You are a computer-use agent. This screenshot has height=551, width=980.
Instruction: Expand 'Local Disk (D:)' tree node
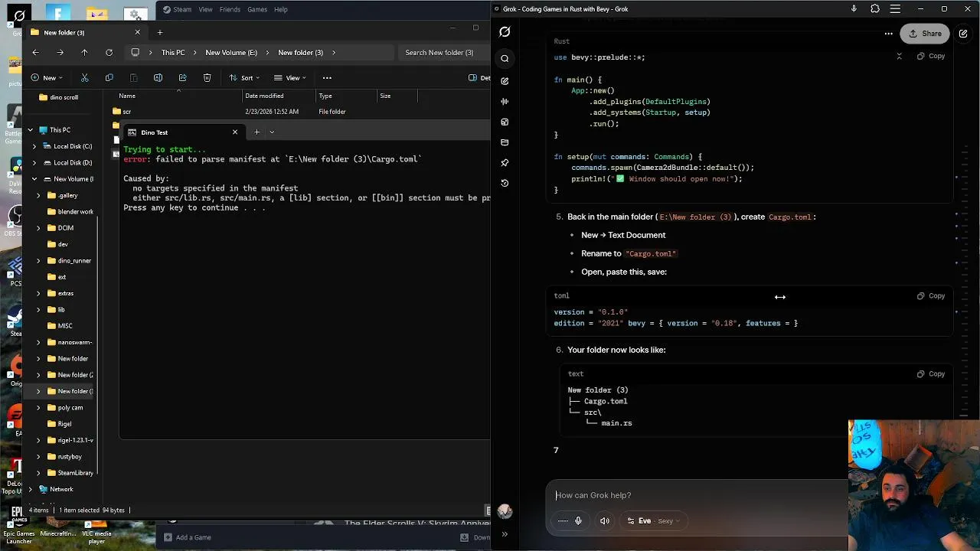click(34, 162)
